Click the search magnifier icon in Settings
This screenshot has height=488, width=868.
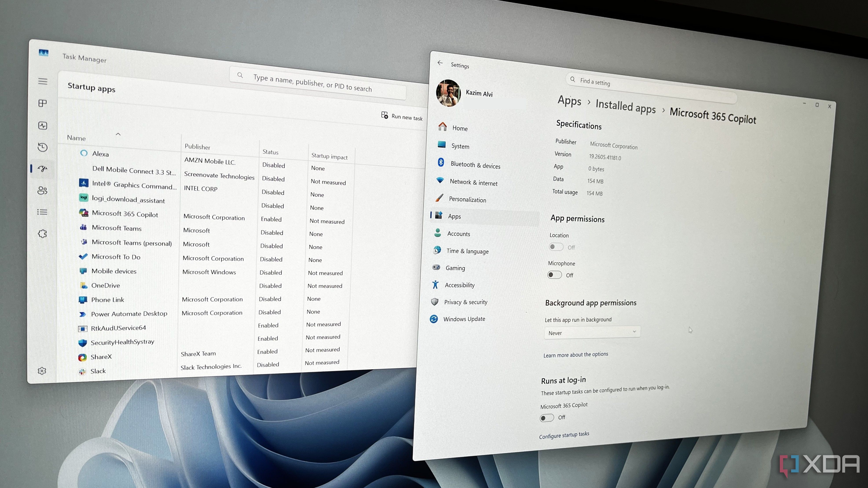point(573,79)
